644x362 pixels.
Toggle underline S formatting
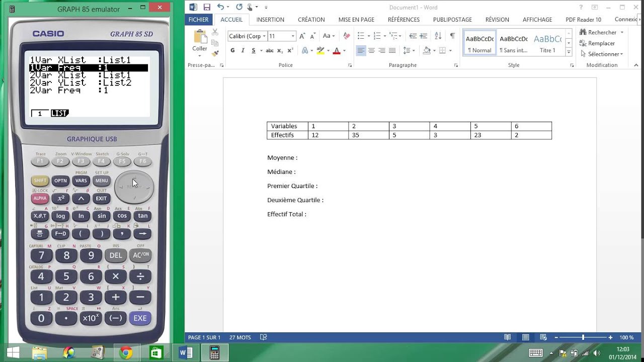pos(254,50)
